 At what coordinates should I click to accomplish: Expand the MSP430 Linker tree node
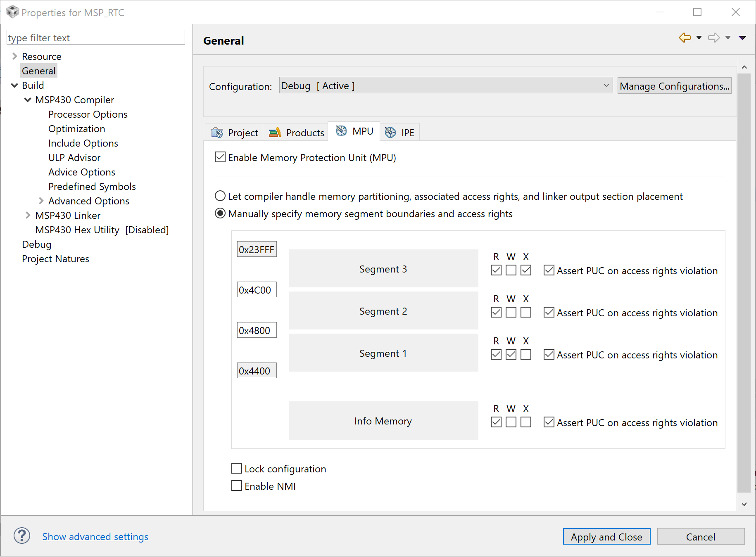pos(28,215)
